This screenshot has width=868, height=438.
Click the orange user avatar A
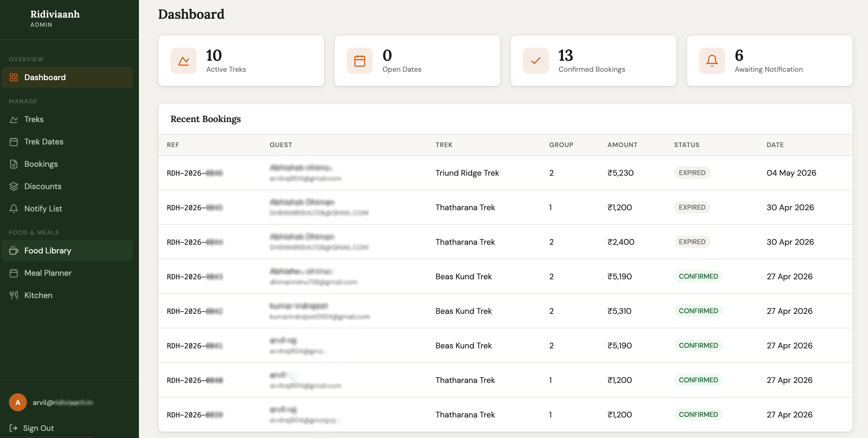(18, 402)
